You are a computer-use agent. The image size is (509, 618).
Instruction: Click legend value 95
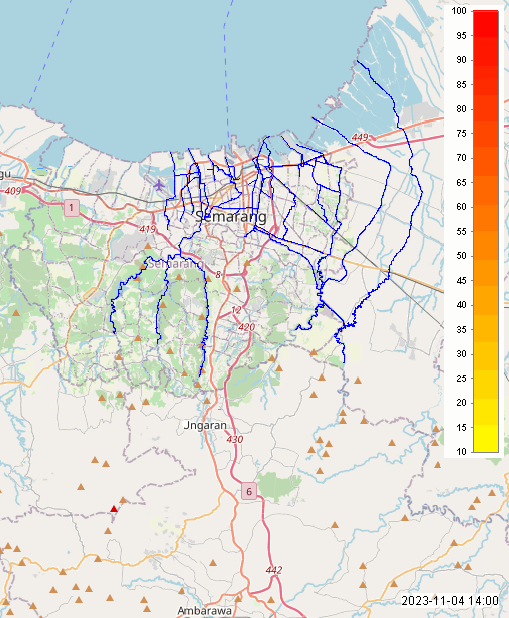462,35
